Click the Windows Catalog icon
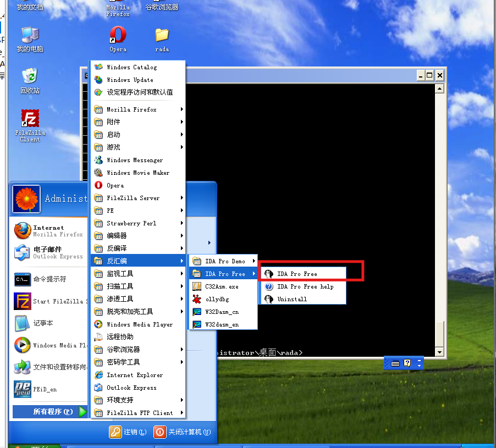 pyautogui.click(x=98, y=67)
